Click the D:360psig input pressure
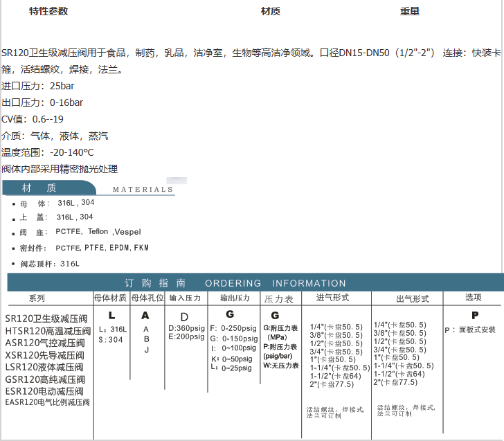Image resolution: width=504 pixels, height=441 pixels. [x=186, y=328]
